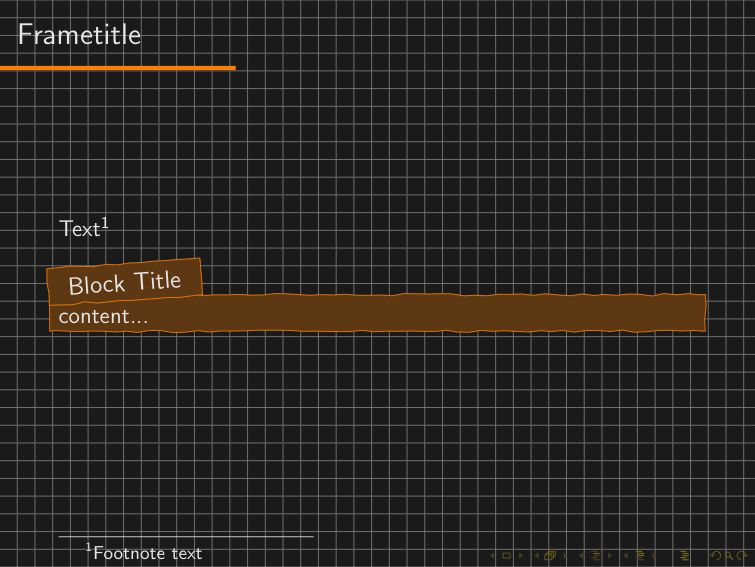Click the 'Block Title' heading
This screenshot has width=755, height=567.
125,283
